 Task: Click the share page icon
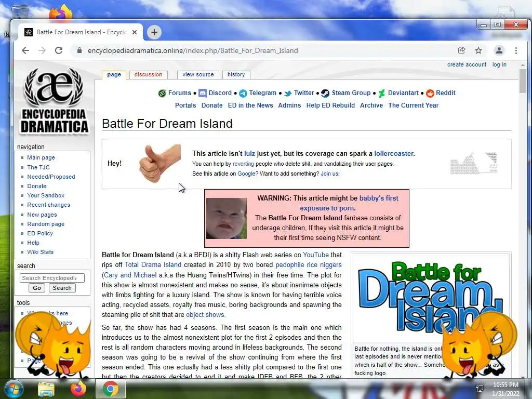coord(461,50)
